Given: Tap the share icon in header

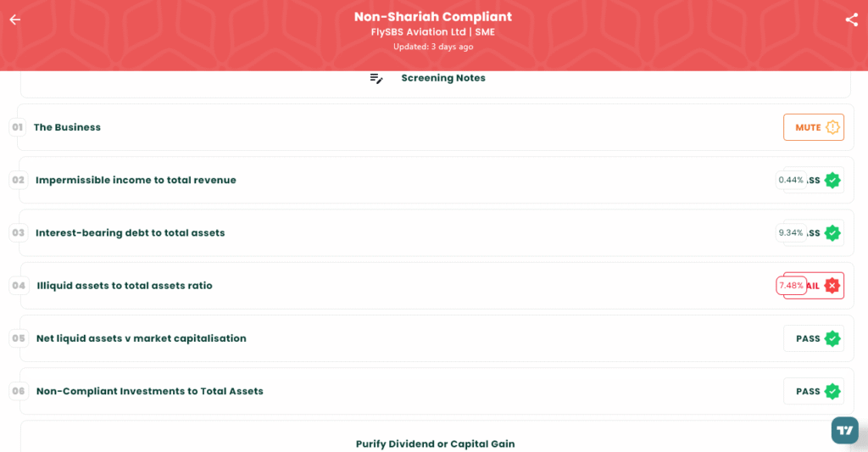Looking at the screenshot, I should click(x=851, y=20).
